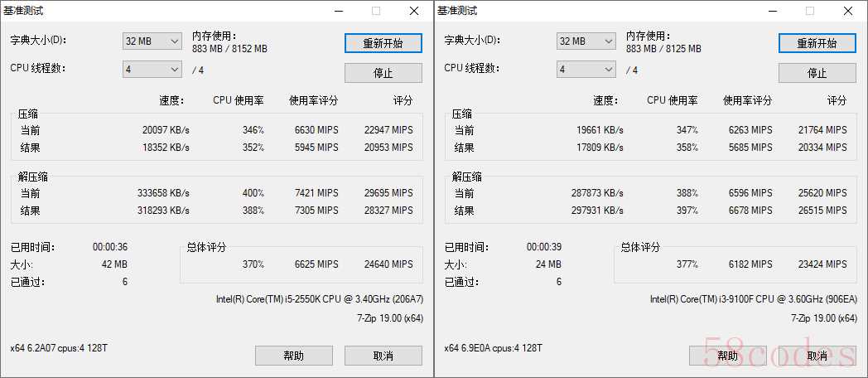This screenshot has height=378, width=868.
Task: Select the i3-9100F CPU name text
Action: (754, 299)
